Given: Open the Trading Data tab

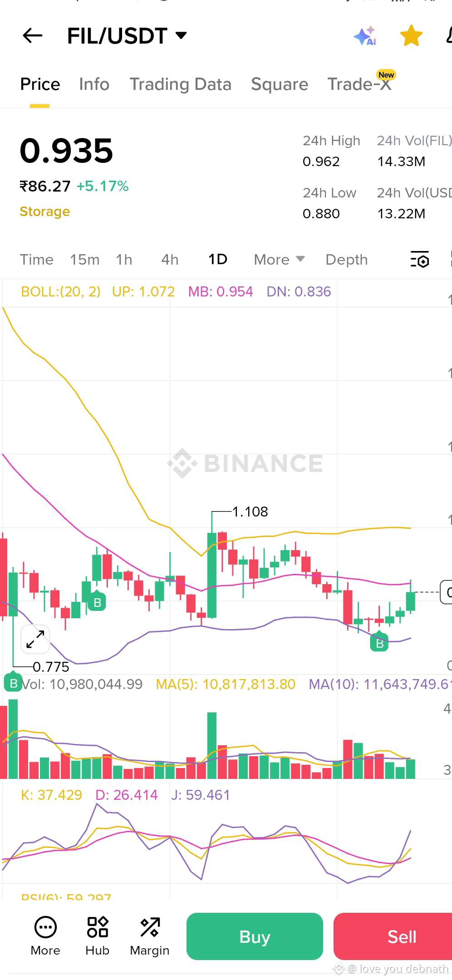Looking at the screenshot, I should tap(180, 84).
